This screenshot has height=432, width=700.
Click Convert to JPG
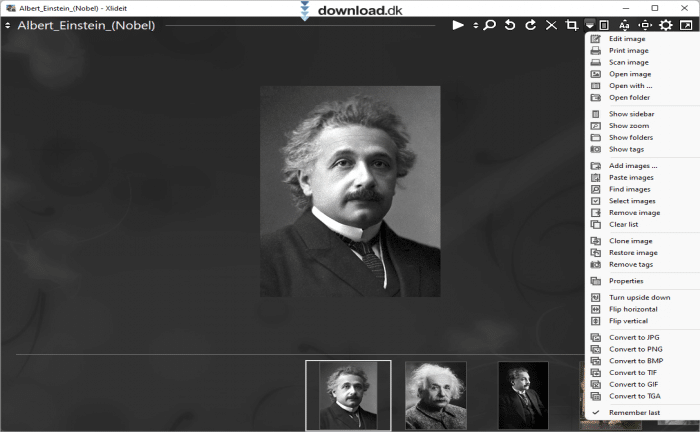point(634,337)
